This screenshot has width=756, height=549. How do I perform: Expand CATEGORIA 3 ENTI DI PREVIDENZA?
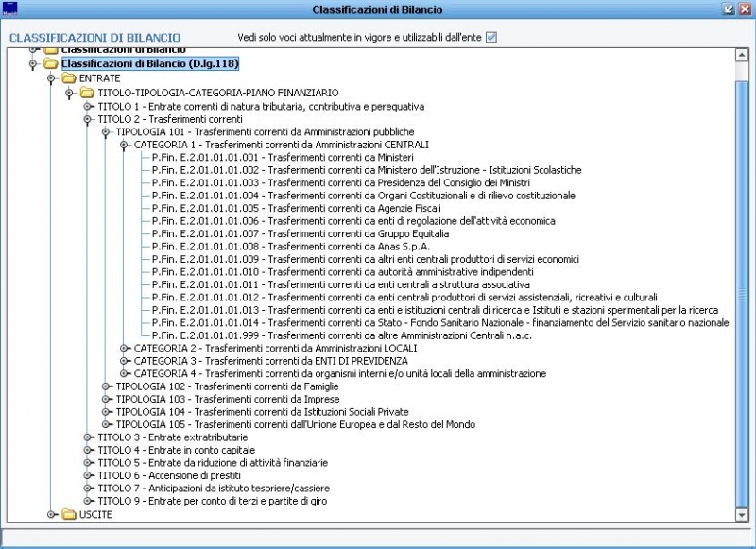tap(124, 361)
